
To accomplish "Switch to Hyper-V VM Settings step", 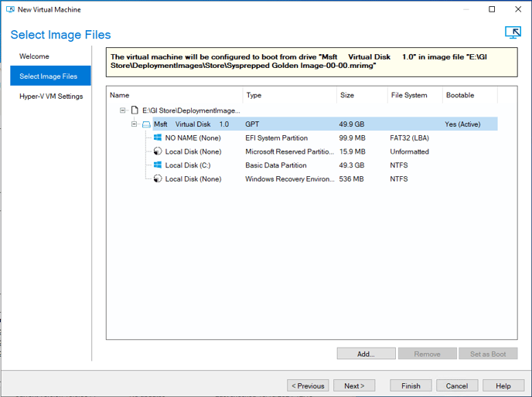I will tap(51, 97).
